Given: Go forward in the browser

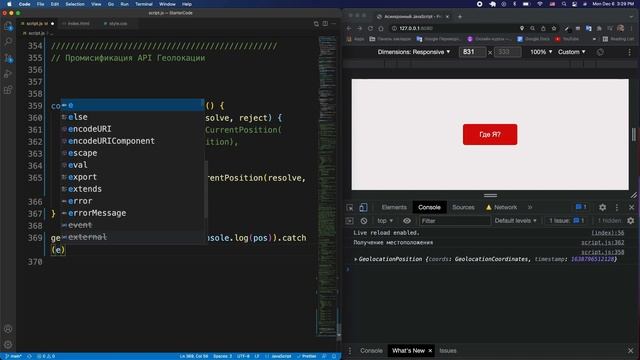Looking at the screenshot, I should 359,29.
